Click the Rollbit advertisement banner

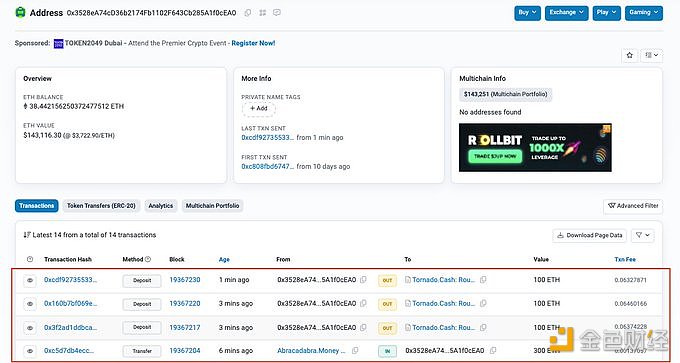point(535,147)
